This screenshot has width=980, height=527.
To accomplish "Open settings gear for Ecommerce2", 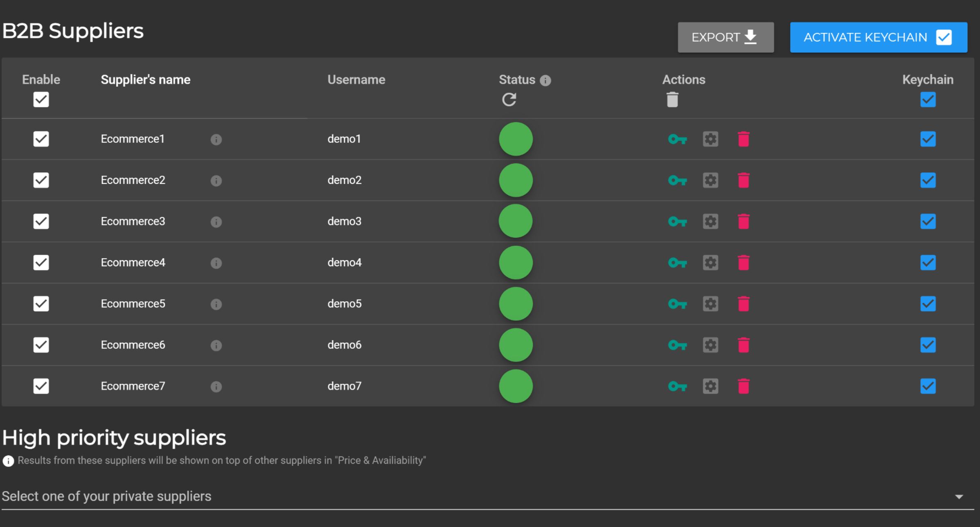I will [710, 180].
